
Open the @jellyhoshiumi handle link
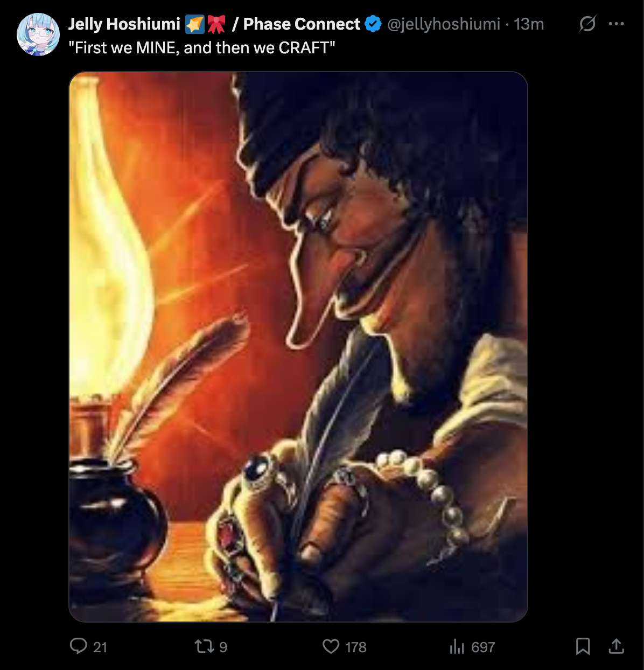tap(444, 24)
